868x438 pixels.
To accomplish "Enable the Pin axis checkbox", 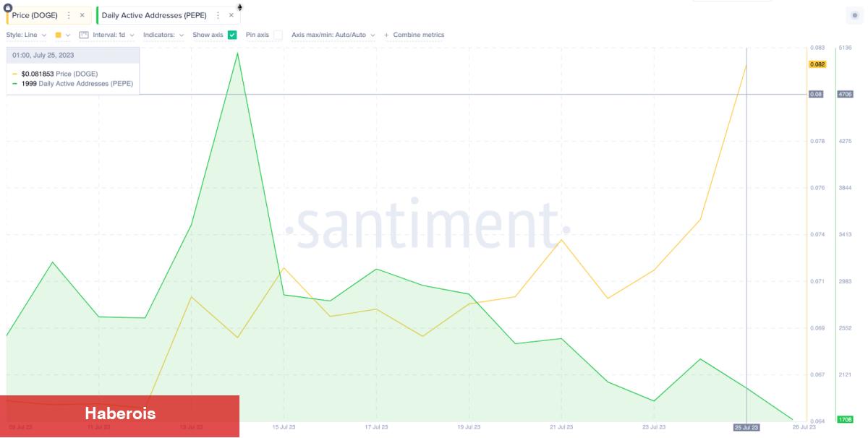I will pyautogui.click(x=278, y=35).
